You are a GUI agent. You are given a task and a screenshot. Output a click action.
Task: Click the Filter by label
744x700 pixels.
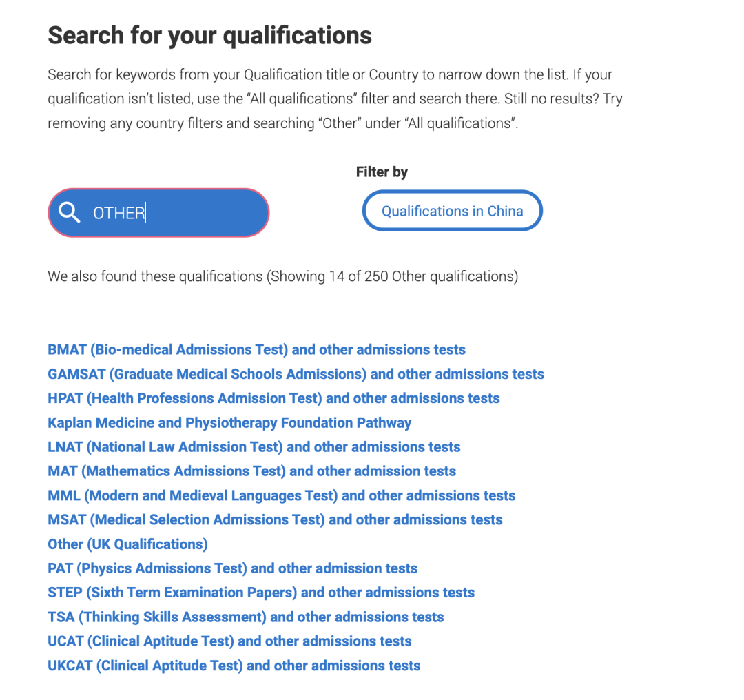(x=382, y=172)
